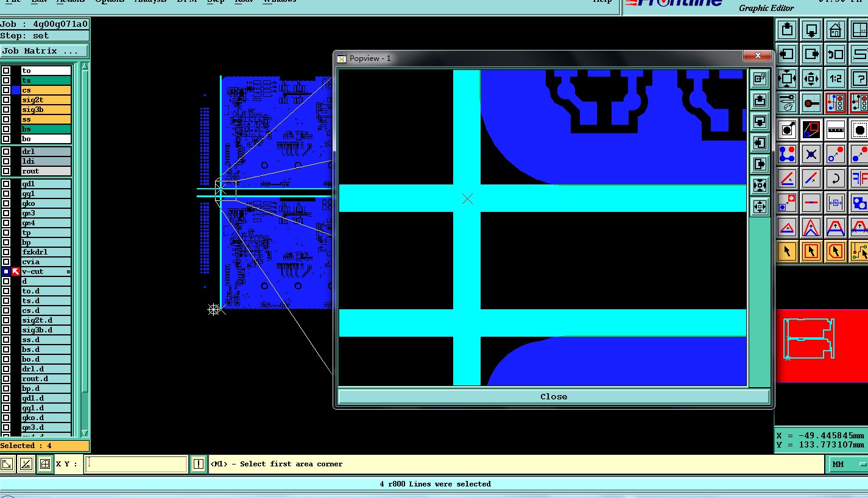868x498 pixels.
Task: Select the polygon area select arrow tool
Action: [836, 251]
